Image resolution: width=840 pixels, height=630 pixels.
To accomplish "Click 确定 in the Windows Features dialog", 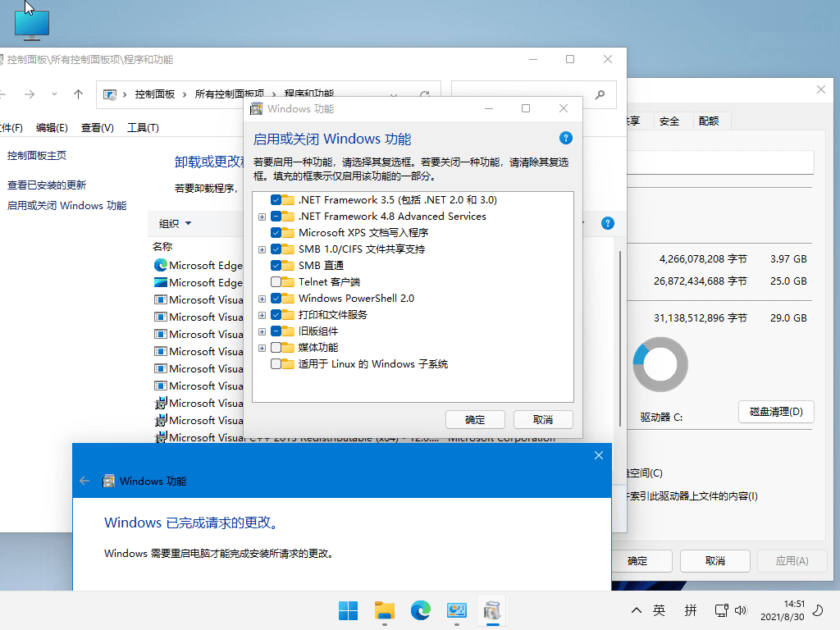I will pos(475,419).
